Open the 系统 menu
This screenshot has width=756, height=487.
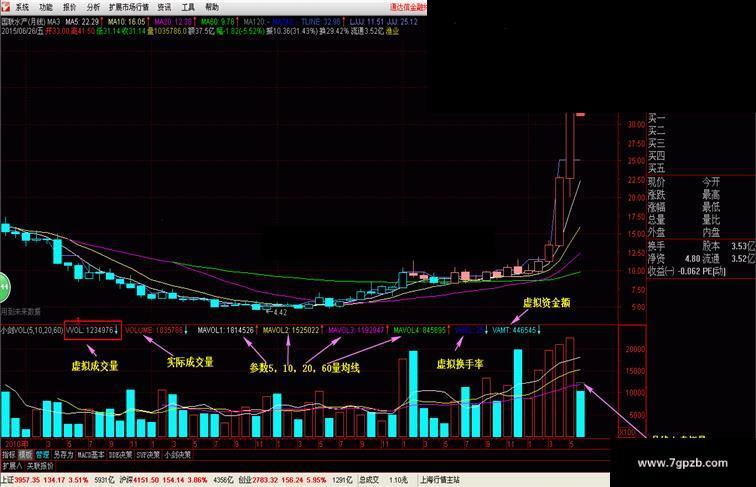(x=22, y=7)
